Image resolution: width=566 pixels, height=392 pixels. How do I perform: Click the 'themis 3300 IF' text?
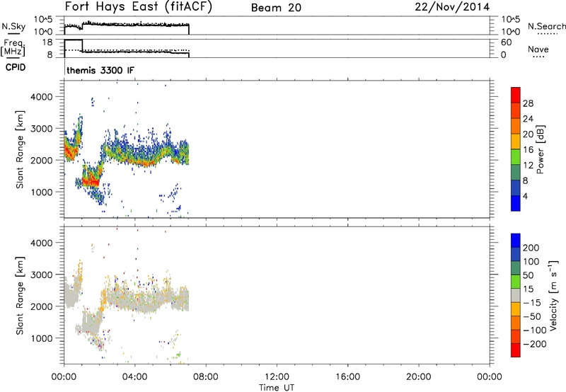tap(100, 70)
